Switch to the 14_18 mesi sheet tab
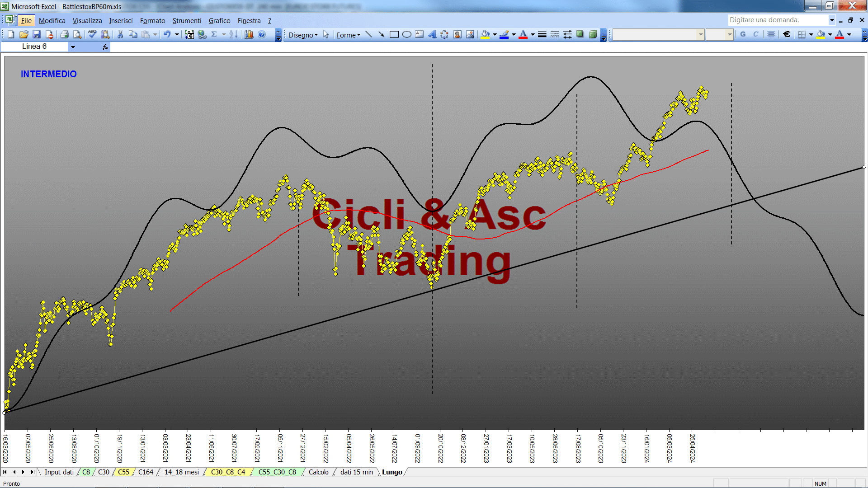The width and height of the screenshot is (868, 488). 181,472
